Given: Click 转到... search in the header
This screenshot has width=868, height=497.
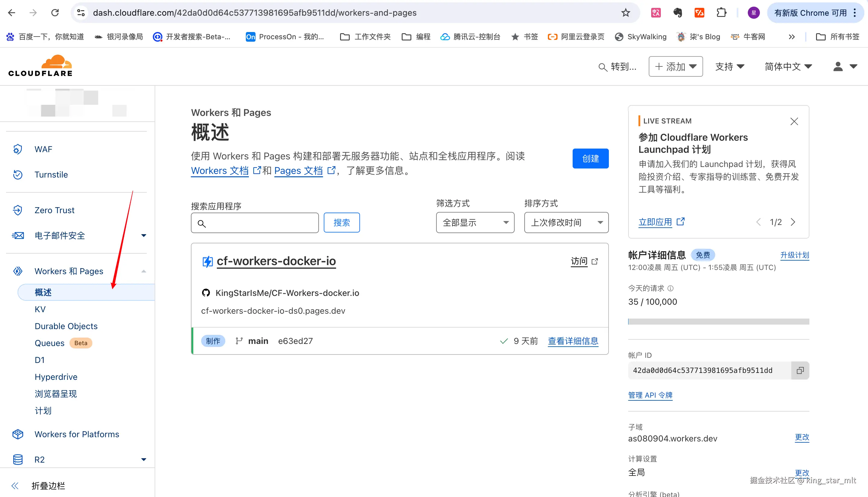Looking at the screenshot, I should pos(617,66).
